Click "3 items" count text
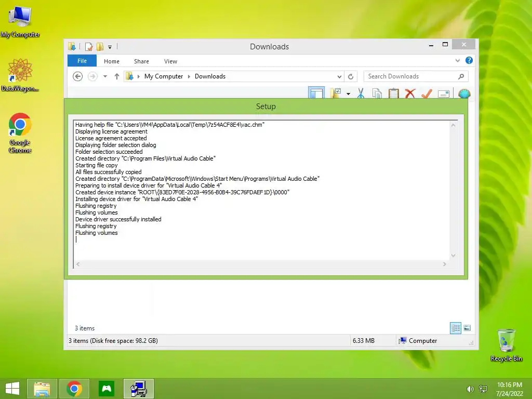The height and width of the screenshot is (399, 532). coord(85,328)
